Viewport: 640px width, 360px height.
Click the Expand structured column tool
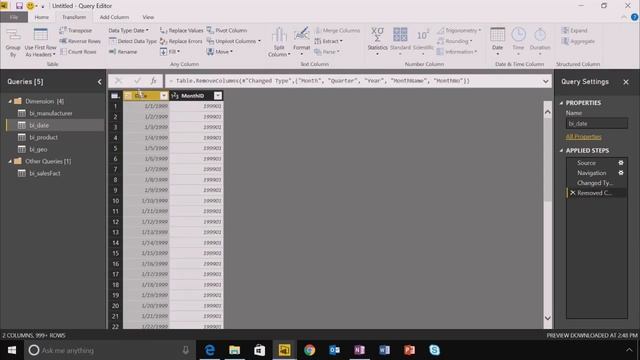tap(574, 31)
